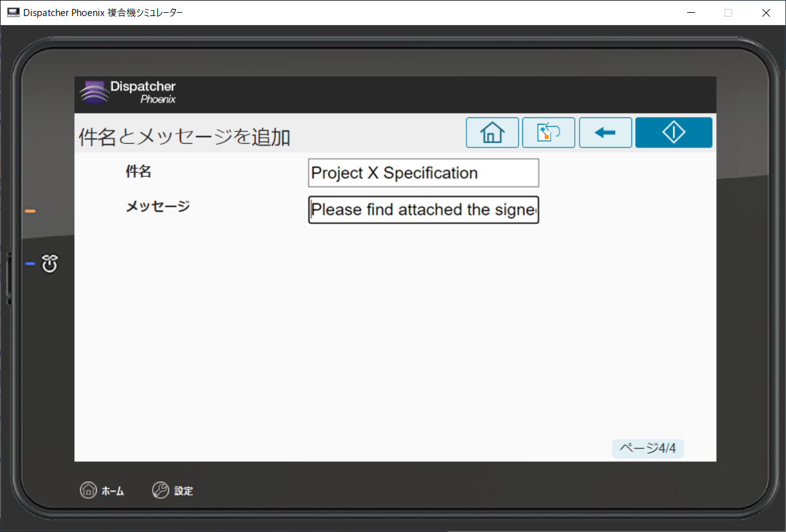This screenshot has width=786, height=532.
Task: Tap the ホーム button on the panel
Action: point(102,491)
